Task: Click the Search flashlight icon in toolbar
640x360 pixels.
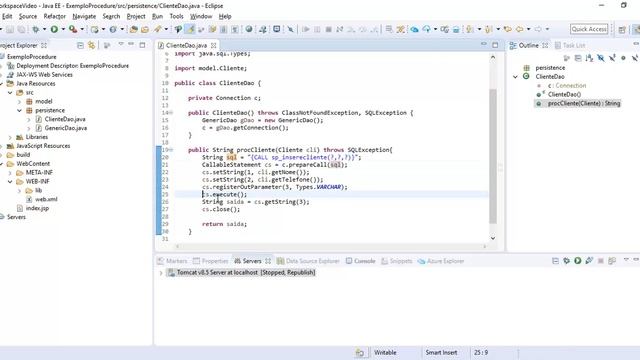Action: tap(157, 29)
